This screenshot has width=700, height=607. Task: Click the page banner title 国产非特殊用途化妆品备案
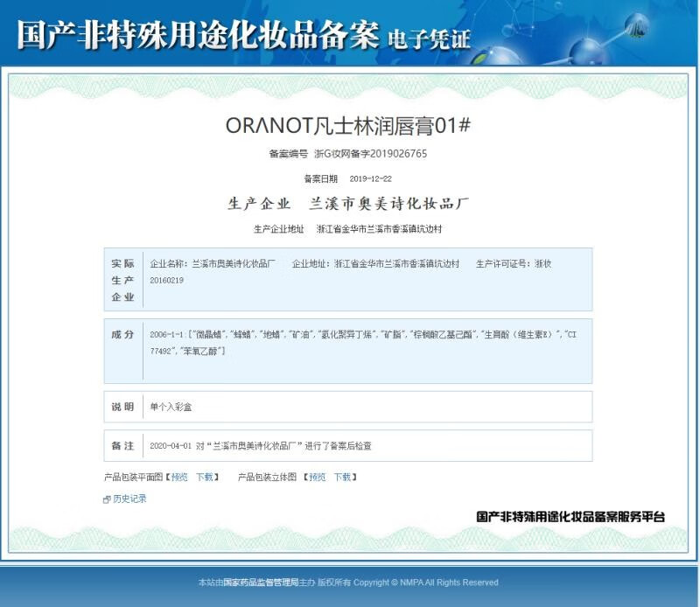[199, 35]
